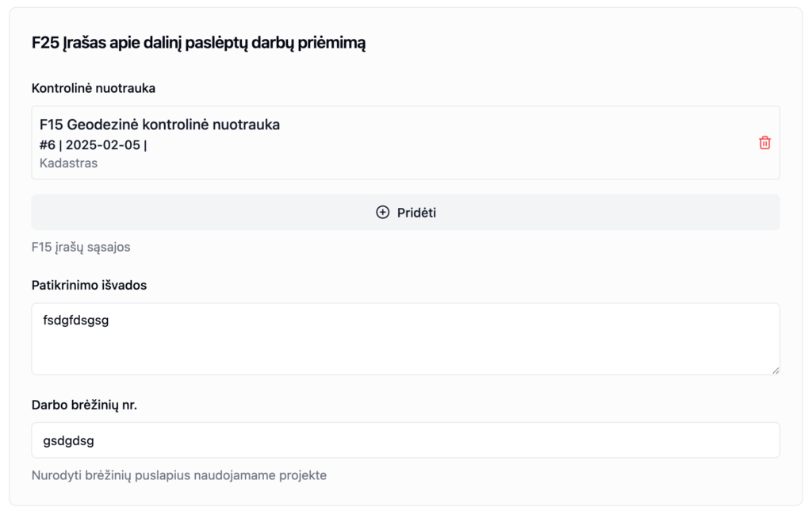Click the Darbo brėžinių nr. input field
This screenshot has width=812, height=515.
405,440
